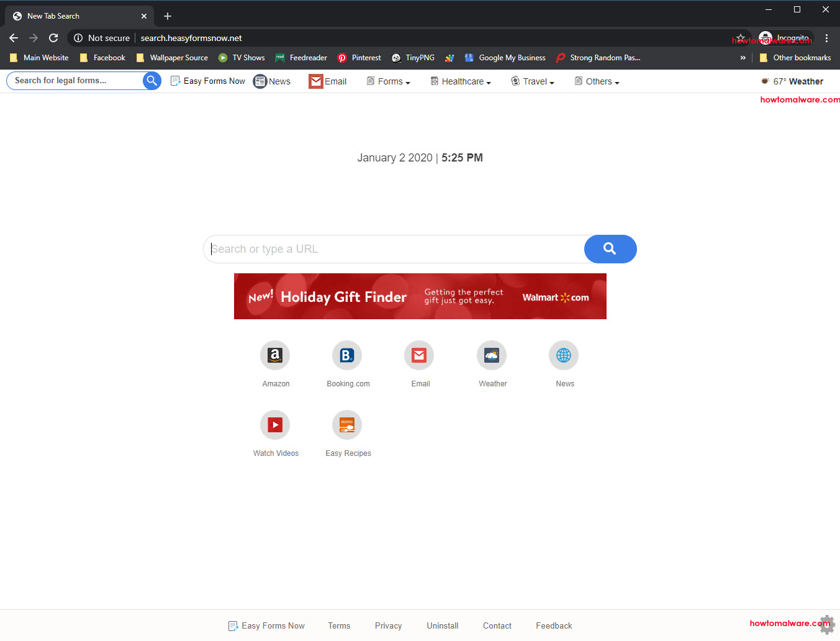840x641 pixels.
Task: Open the Uninstall footer link
Action: tap(443, 626)
